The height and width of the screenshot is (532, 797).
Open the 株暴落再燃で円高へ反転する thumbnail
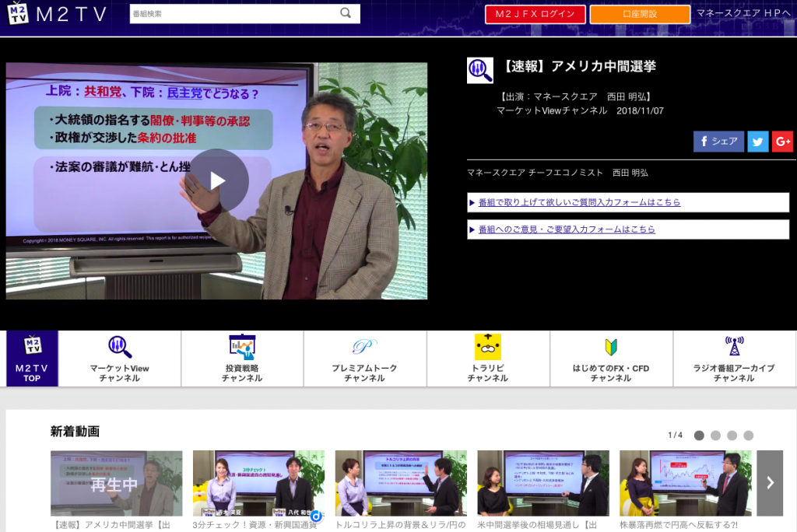point(686,483)
